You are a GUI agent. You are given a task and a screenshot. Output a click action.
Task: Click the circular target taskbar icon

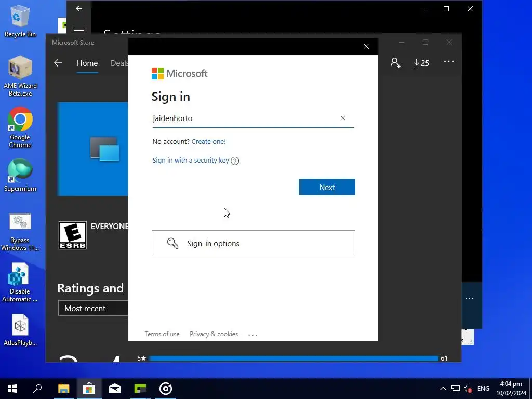coord(166,389)
